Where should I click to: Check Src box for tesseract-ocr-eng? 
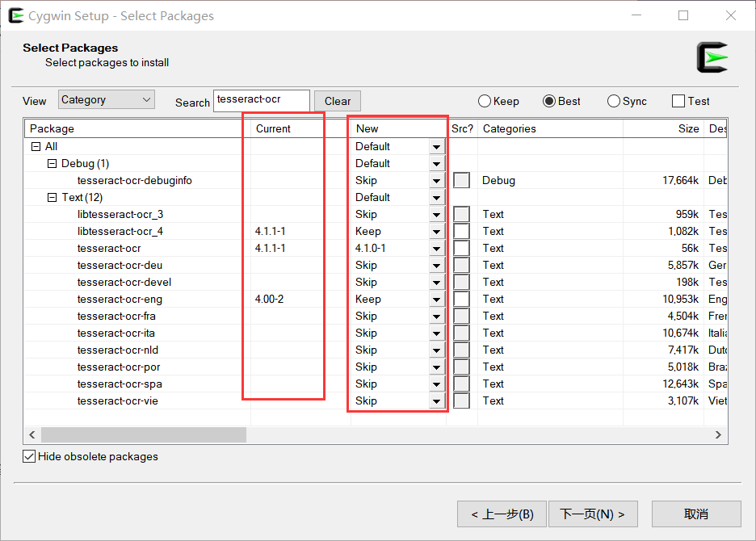461,299
